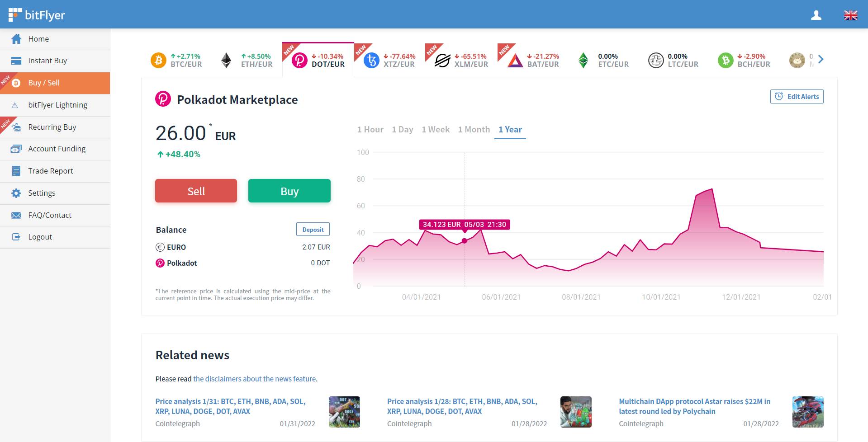Click the Basic Attention Token triangle icon
Image resolution: width=868 pixels, height=442 pixels.
tap(515, 60)
